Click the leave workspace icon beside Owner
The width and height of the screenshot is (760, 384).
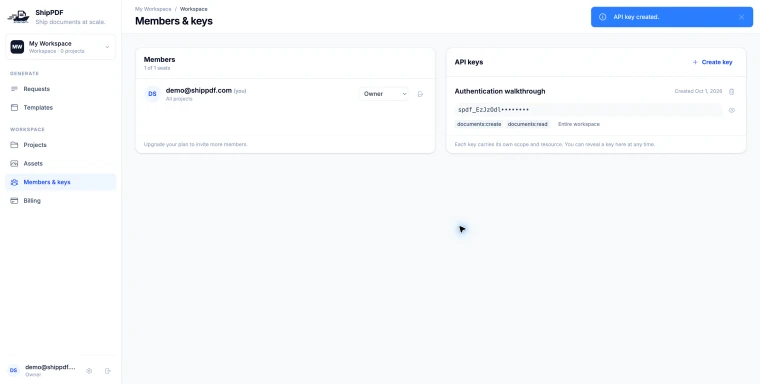click(420, 94)
